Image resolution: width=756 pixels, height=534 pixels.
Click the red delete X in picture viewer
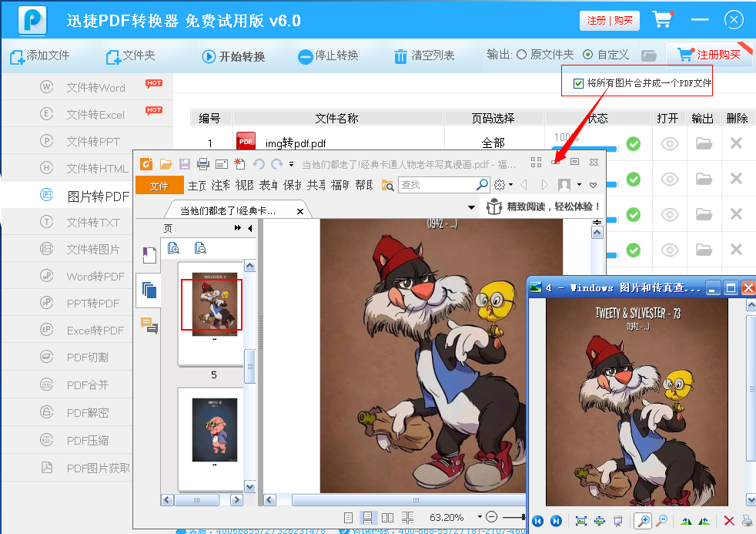click(x=729, y=521)
